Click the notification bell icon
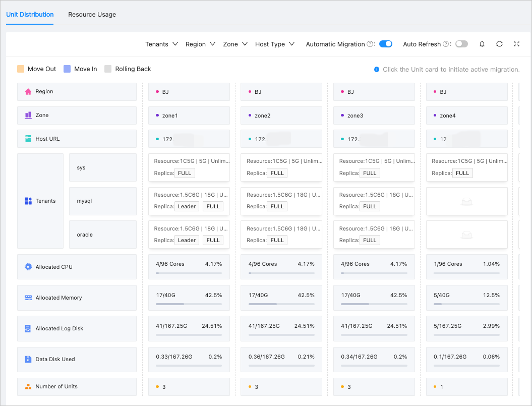Viewport: 532px width, 406px height. (x=482, y=44)
